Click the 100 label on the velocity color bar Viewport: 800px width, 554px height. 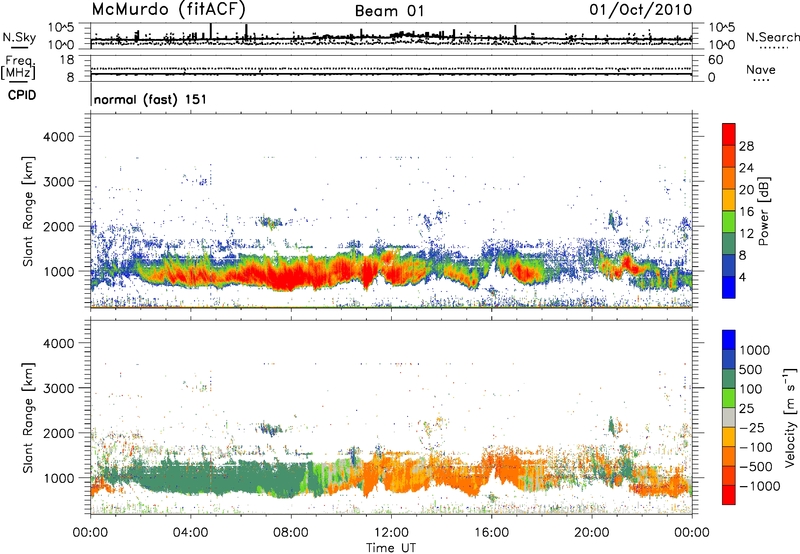click(x=751, y=389)
